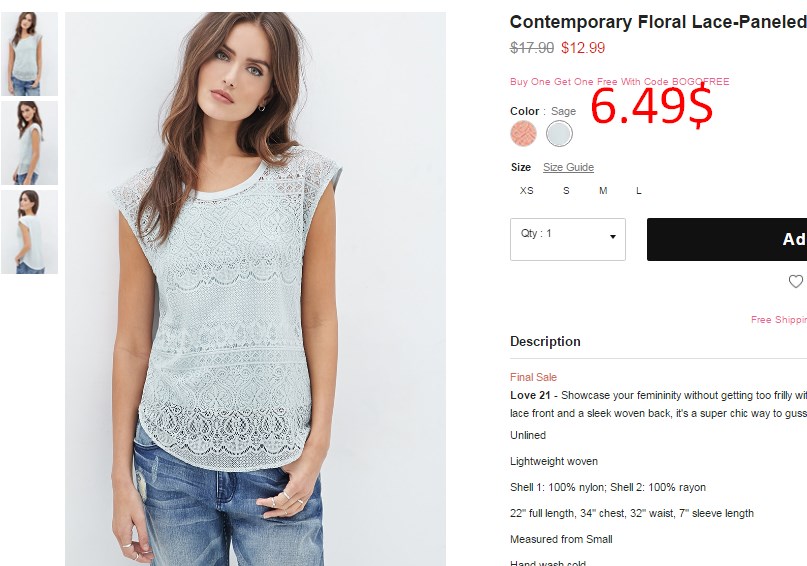
Task: Click the Free Shipping link
Action: coord(779,320)
